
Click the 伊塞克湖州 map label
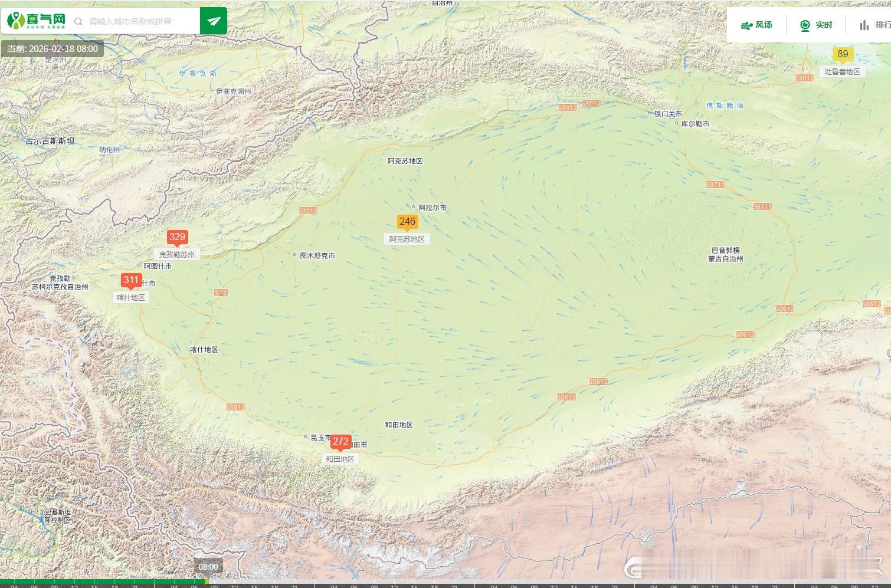(x=233, y=91)
